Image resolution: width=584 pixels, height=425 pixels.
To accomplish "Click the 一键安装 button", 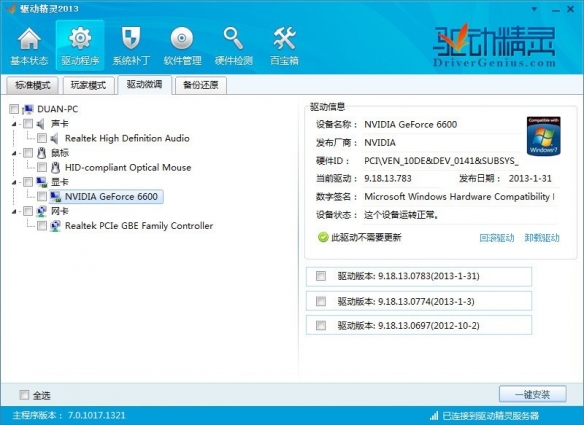I will [533, 394].
